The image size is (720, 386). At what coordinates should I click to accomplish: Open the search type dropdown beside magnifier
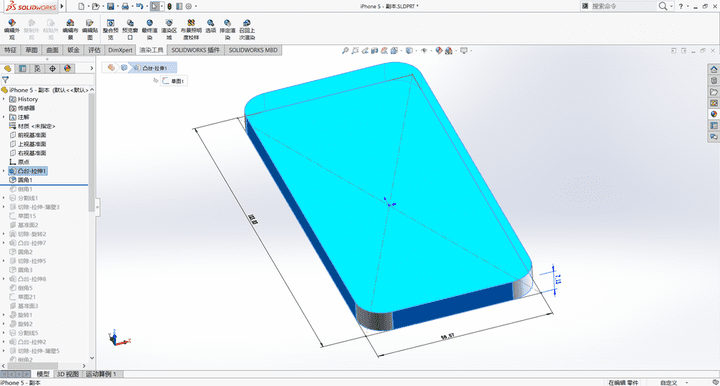coord(671,6)
